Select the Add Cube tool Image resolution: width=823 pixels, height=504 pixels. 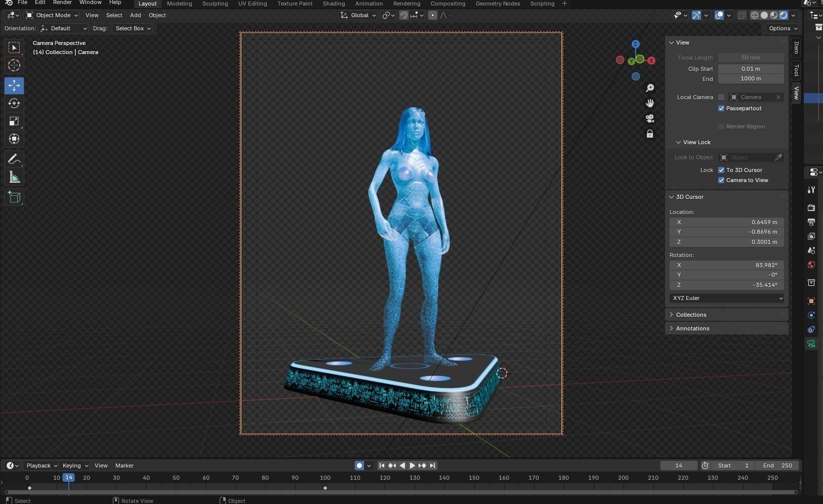tap(14, 197)
